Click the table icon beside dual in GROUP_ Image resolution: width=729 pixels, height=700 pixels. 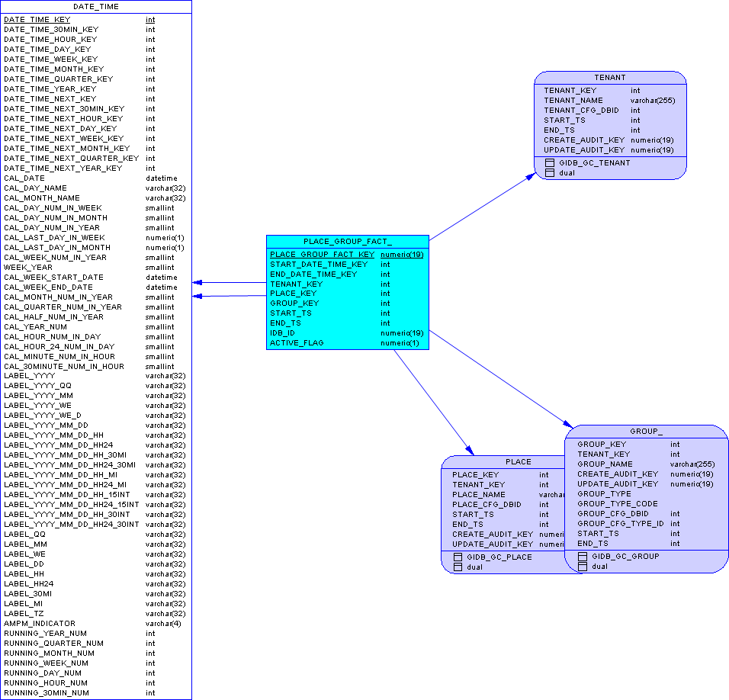point(583,566)
